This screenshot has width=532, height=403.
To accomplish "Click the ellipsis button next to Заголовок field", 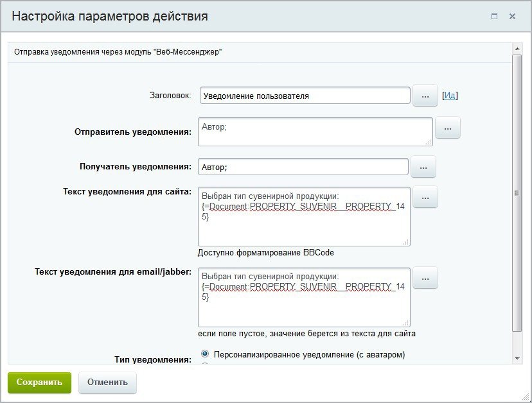I will 425,96.
